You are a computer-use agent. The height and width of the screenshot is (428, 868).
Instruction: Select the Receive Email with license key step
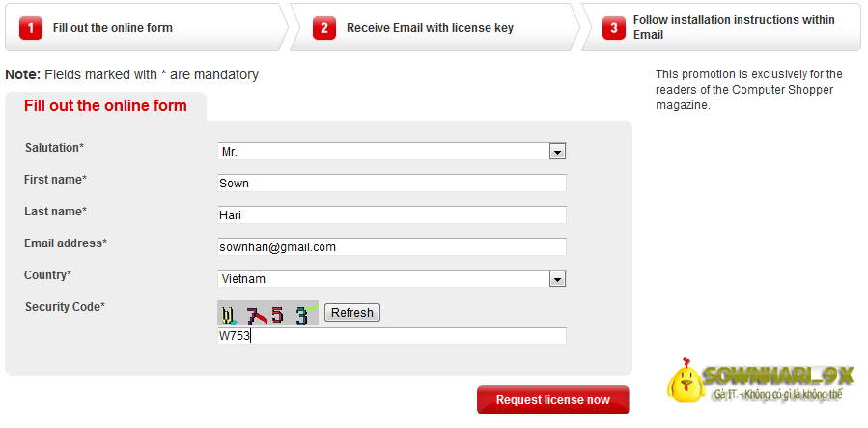click(435, 28)
